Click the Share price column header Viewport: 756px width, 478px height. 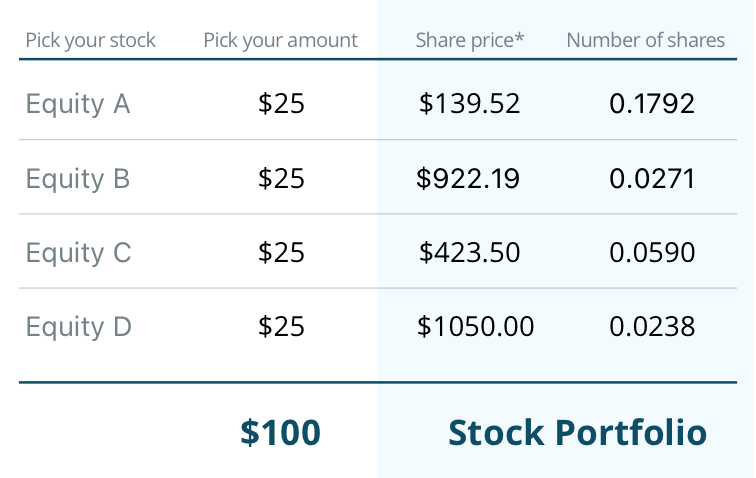(x=470, y=41)
